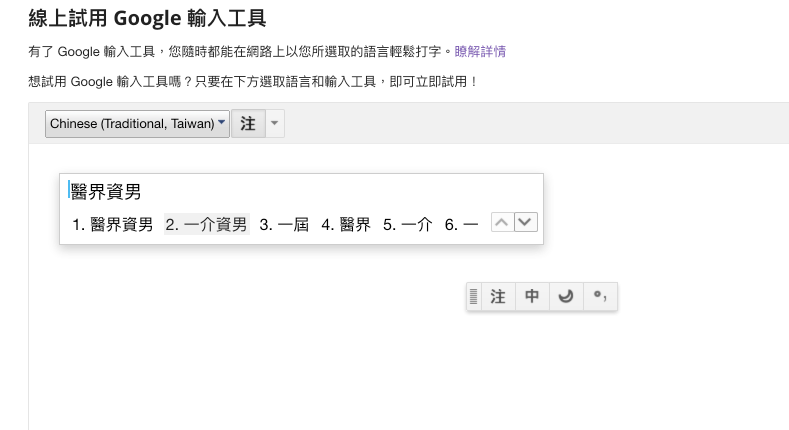
Task: Click the 注 Zhuyin input tool button
Action: tap(247, 124)
